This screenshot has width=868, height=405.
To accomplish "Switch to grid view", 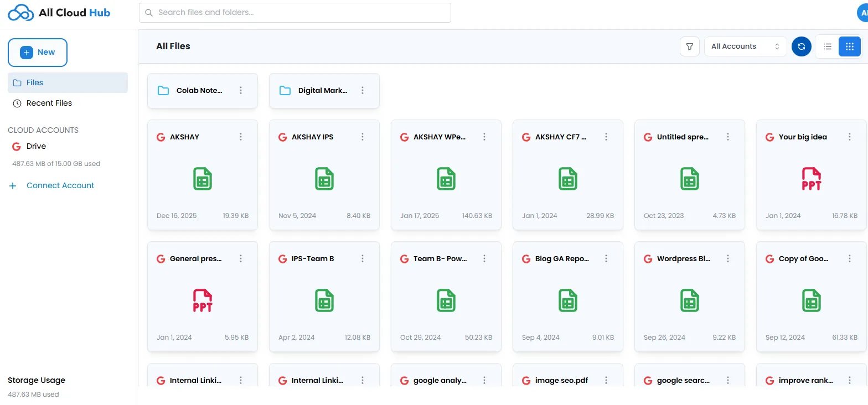I will (849, 46).
